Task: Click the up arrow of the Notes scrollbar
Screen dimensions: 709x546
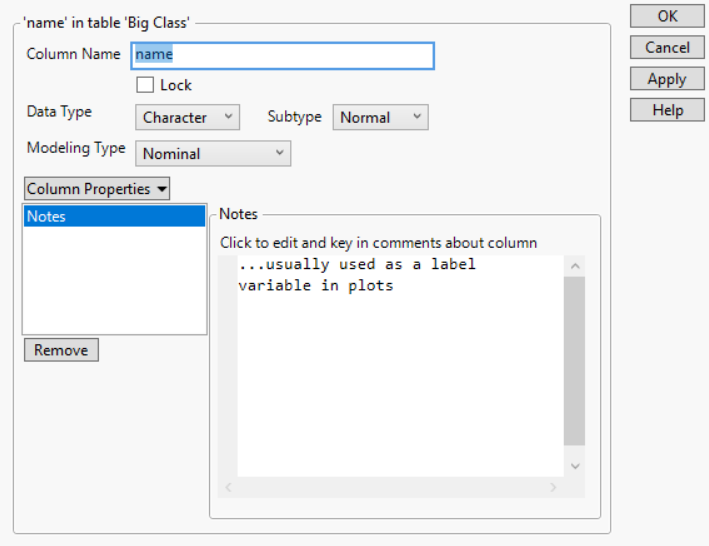Action: (x=574, y=267)
